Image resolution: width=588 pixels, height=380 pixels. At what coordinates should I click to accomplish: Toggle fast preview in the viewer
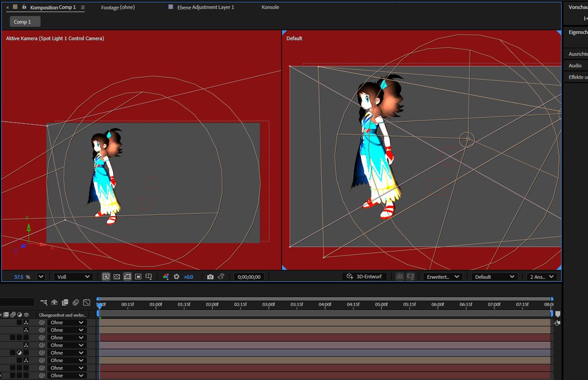pyautogui.click(x=106, y=277)
